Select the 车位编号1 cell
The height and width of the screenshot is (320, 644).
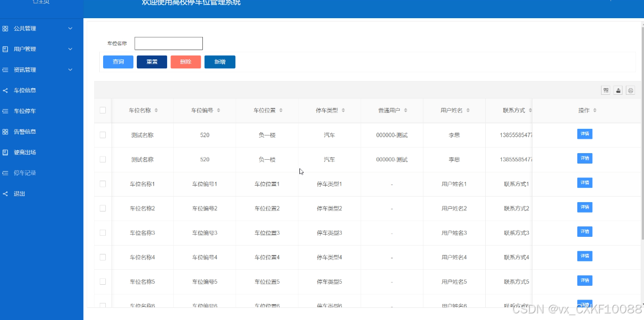(205, 184)
